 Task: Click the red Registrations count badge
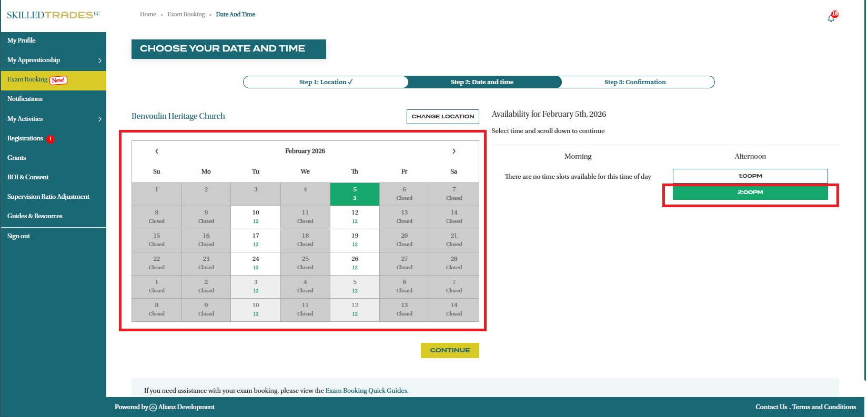pyautogui.click(x=51, y=139)
